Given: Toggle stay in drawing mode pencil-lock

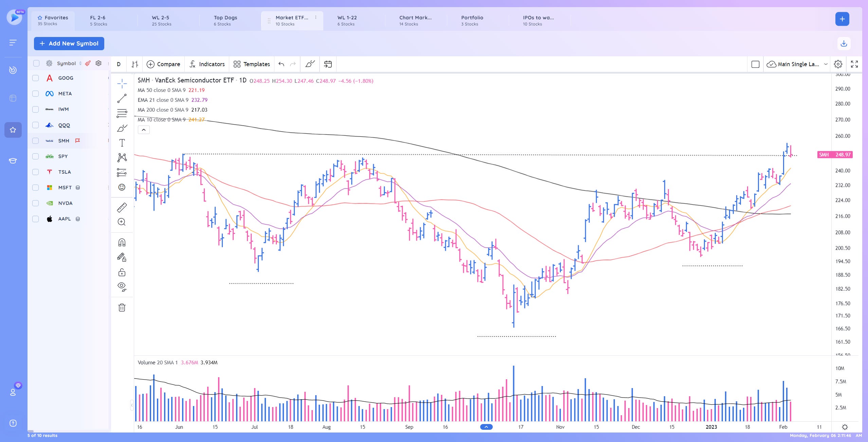Looking at the screenshot, I should pyautogui.click(x=122, y=257).
